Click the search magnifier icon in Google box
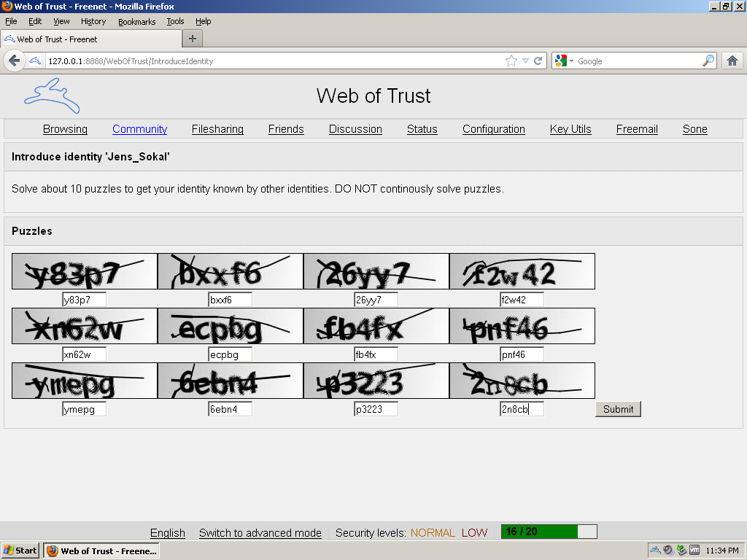The width and height of the screenshot is (747, 560). 708,61
